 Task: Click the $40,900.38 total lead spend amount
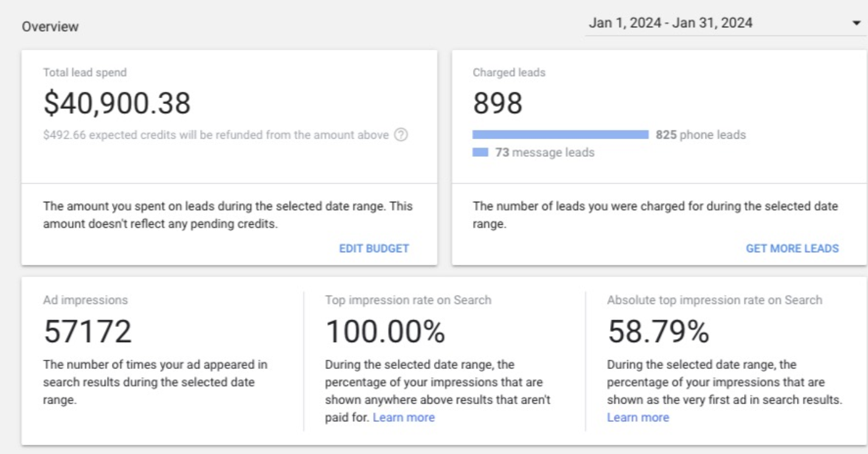pos(117,103)
